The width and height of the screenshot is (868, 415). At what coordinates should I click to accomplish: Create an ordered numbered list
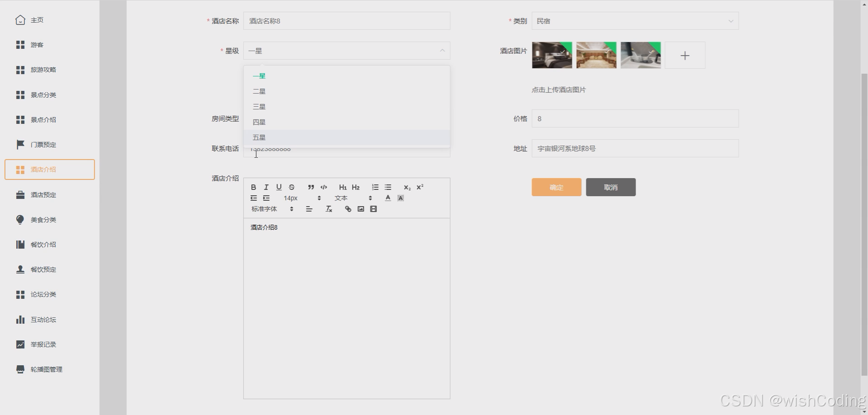click(x=375, y=187)
